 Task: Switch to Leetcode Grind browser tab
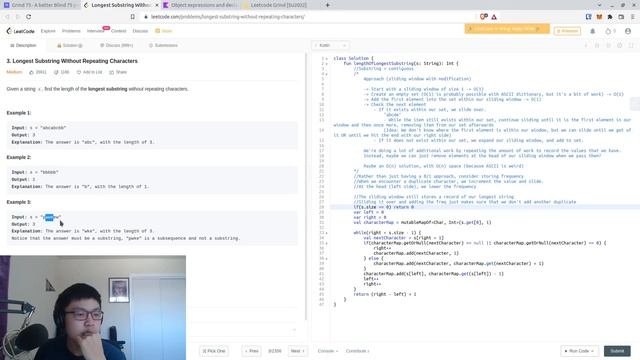[279, 5]
